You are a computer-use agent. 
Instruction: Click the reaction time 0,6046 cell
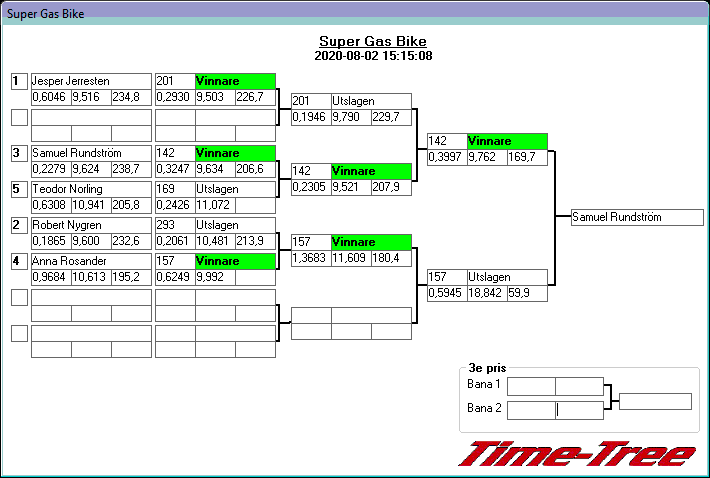pos(51,97)
